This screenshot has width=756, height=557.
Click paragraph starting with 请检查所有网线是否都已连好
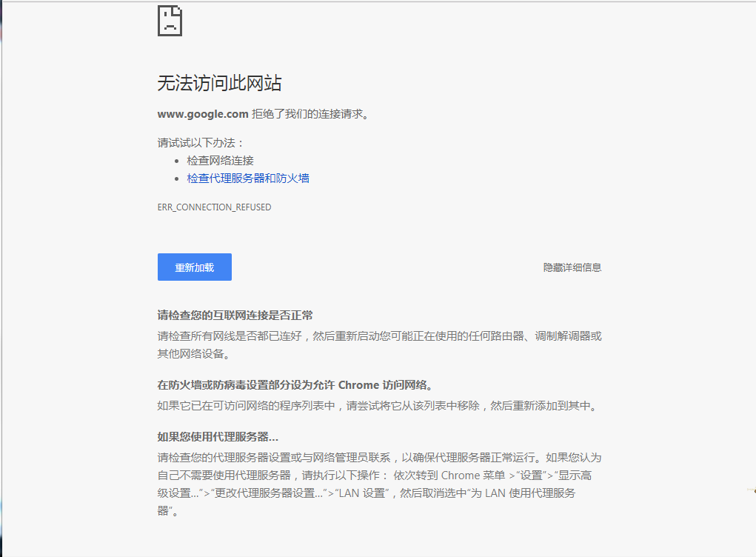(379, 345)
